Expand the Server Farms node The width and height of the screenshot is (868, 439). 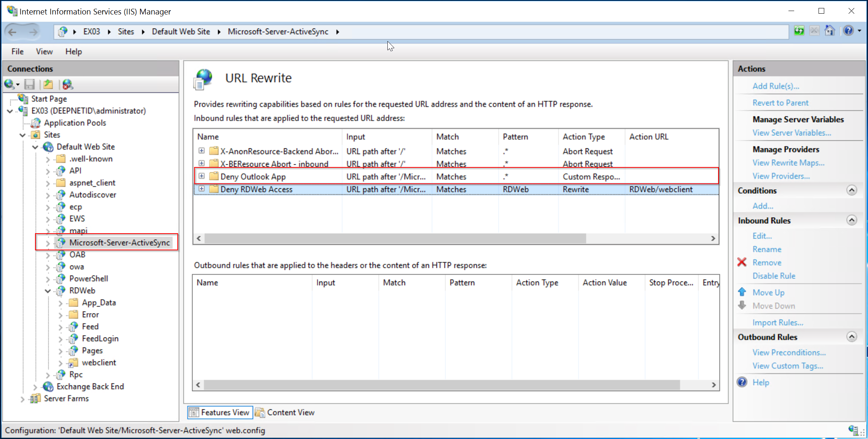click(x=22, y=399)
